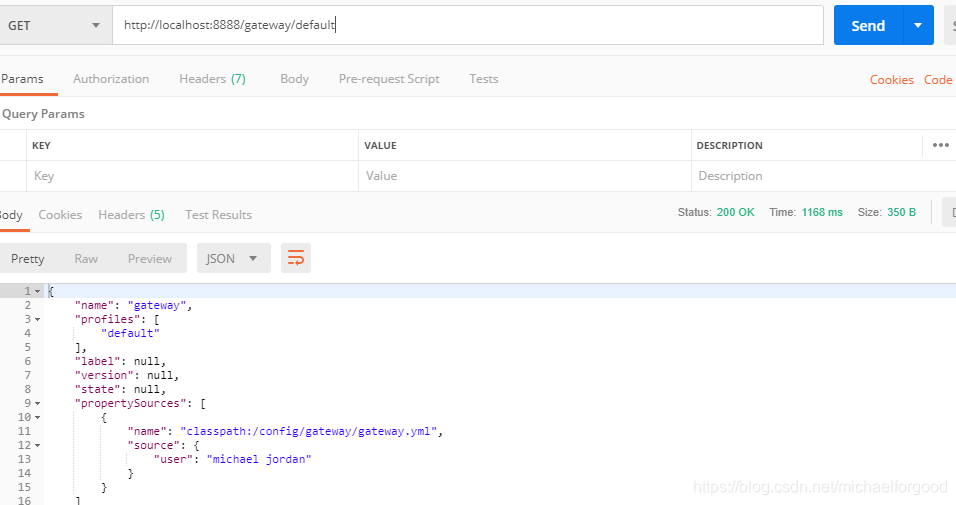Image resolution: width=956 pixels, height=505 pixels.
Task: Open the GET method dropdown
Action: click(x=54, y=26)
